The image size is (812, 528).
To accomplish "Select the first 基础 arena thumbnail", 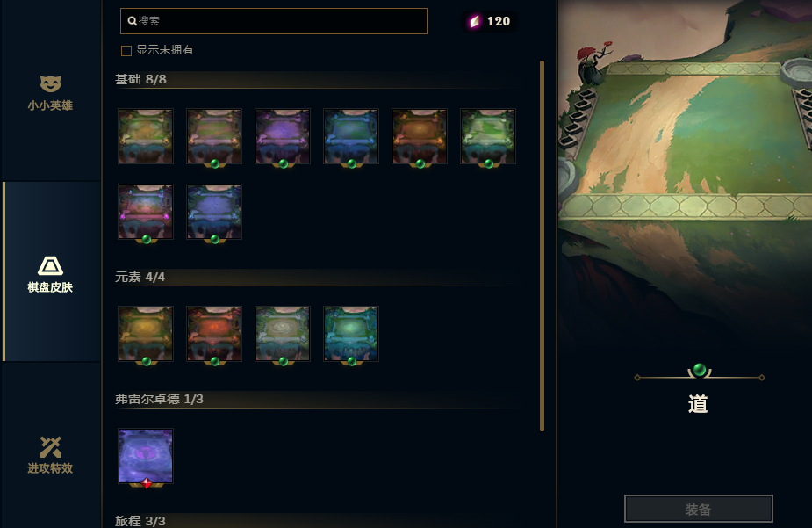I will click(146, 136).
